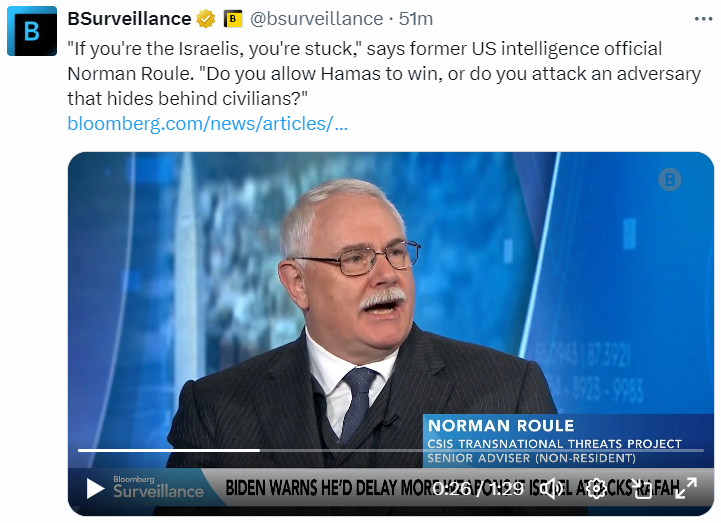721x523 pixels.
Task: Click the Bloomberg affiliate badge beside the name
Action: 233,19
